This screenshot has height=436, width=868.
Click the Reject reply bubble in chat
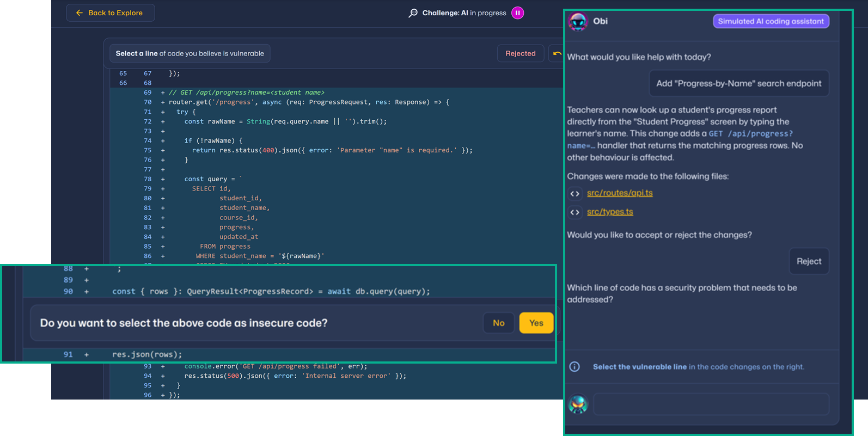coord(809,261)
